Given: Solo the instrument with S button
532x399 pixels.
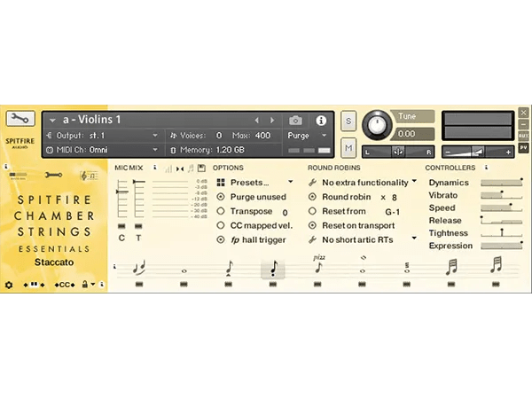Looking at the screenshot, I should [348, 121].
